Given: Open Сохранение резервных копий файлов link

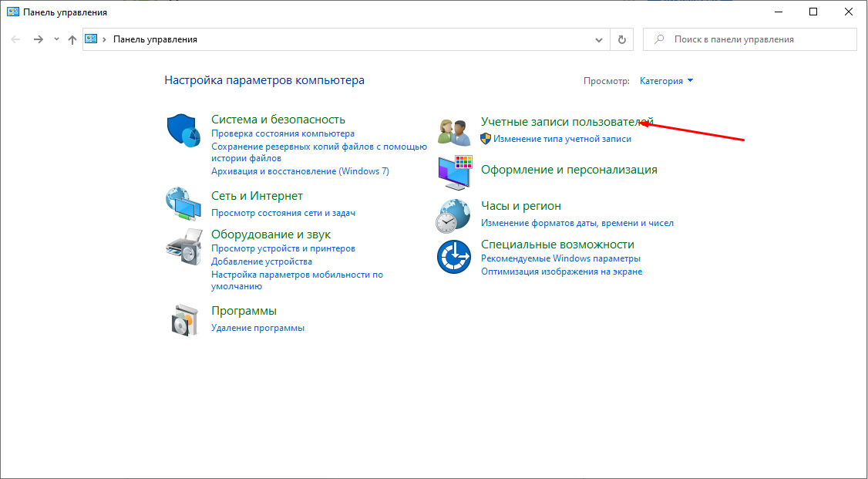Looking at the screenshot, I should (319, 152).
